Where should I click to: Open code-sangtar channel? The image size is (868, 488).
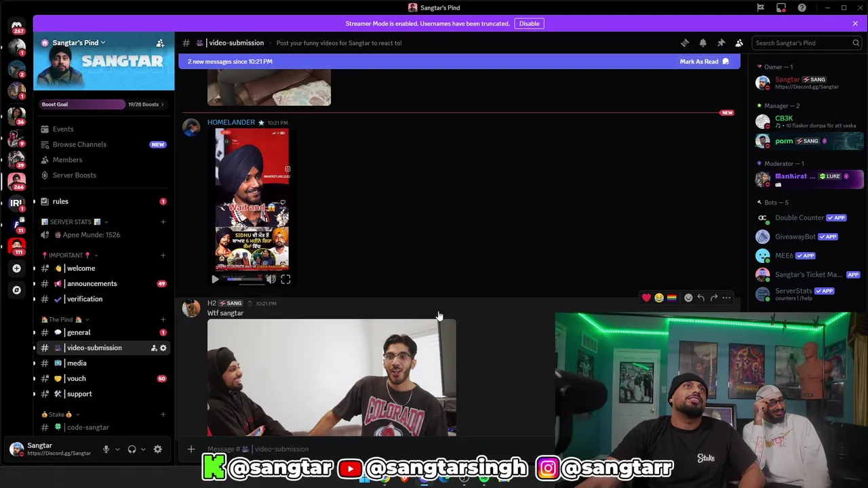click(103, 427)
